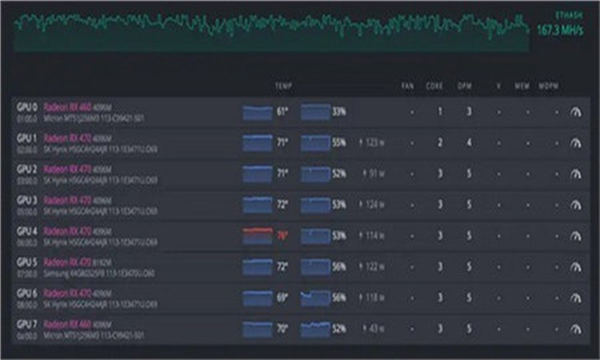
Task: Open the tuning gauge icon for GPU 7
Action: 576,329
